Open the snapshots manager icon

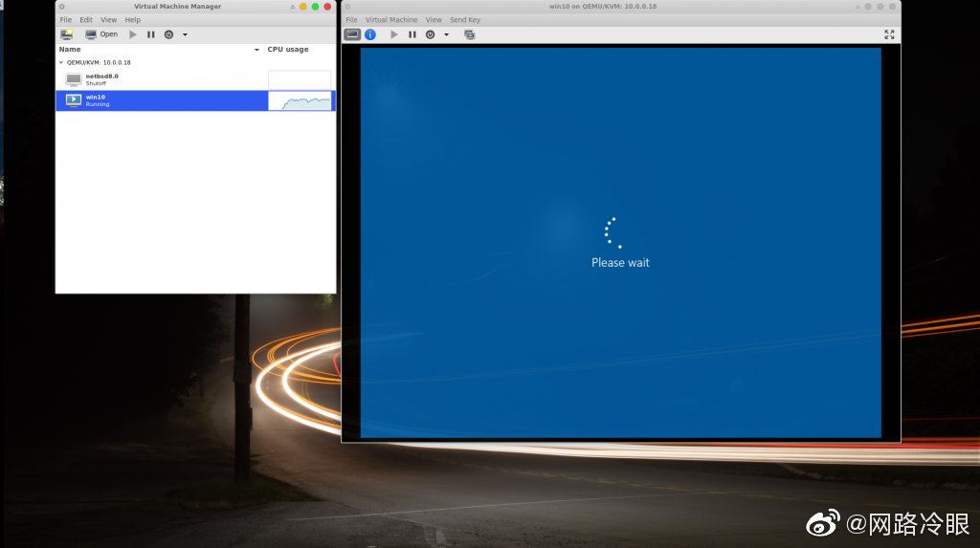469,34
